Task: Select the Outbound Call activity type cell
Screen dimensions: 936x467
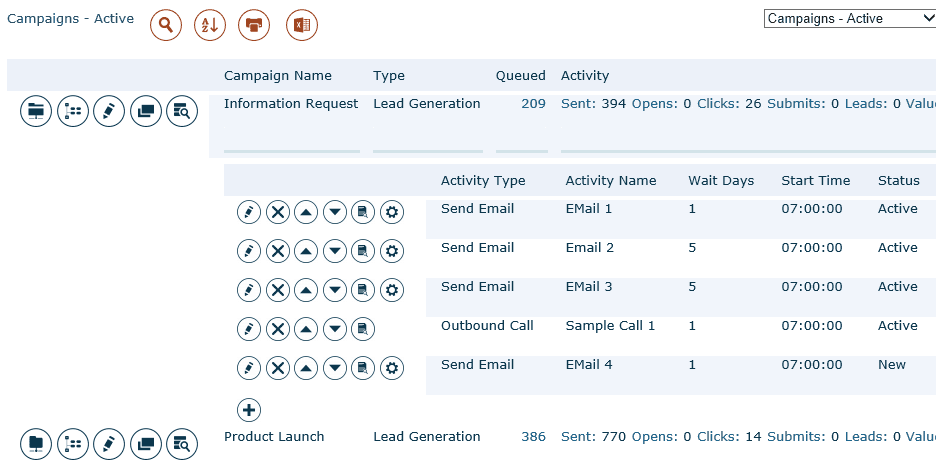Action: coord(487,325)
